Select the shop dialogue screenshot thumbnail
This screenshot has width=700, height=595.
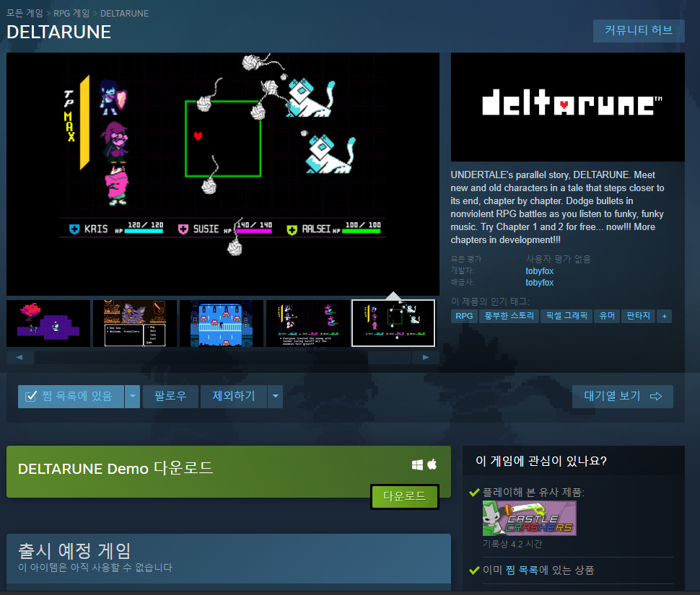coord(135,323)
